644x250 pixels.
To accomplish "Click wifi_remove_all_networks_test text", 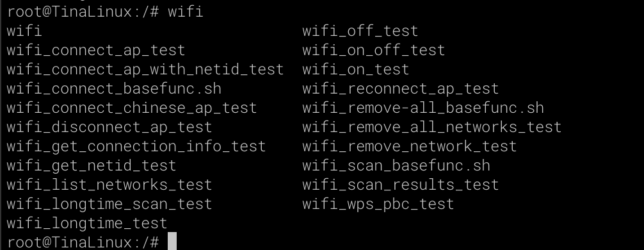I will click(x=432, y=127).
